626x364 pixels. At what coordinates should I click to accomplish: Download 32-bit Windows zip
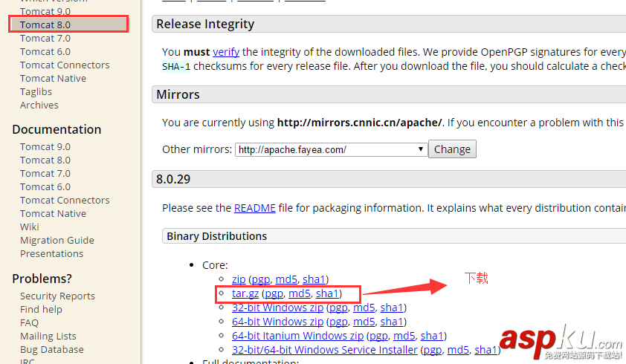pos(277,308)
